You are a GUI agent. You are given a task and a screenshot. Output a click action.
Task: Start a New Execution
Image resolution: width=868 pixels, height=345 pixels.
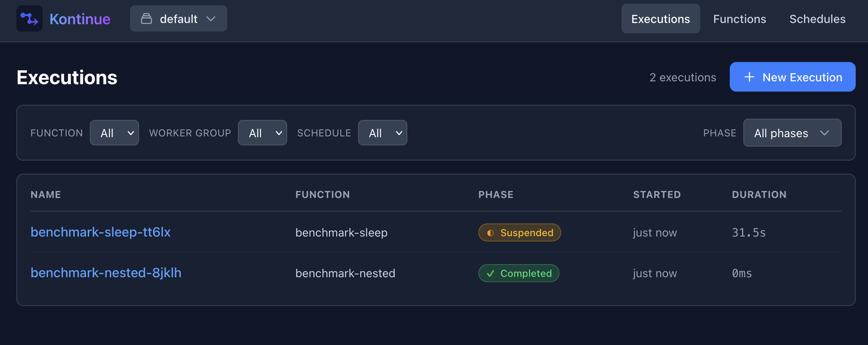793,77
